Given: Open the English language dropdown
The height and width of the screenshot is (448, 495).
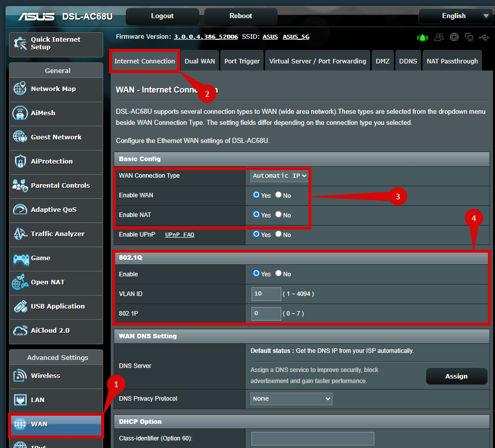Looking at the screenshot, I should tap(455, 16).
